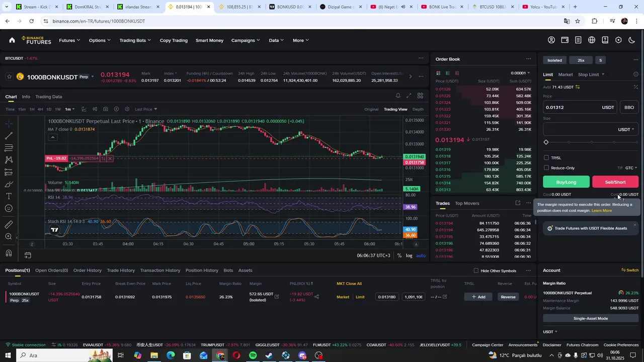Click the Buy/Long button
644x362 pixels.
566,182
